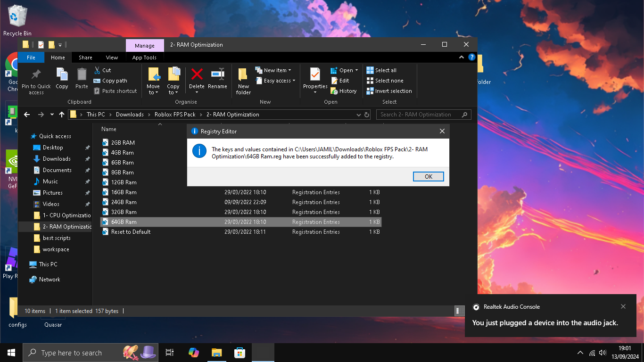Open the Explorer Help question mark
644x362 pixels.
[471, 58]
